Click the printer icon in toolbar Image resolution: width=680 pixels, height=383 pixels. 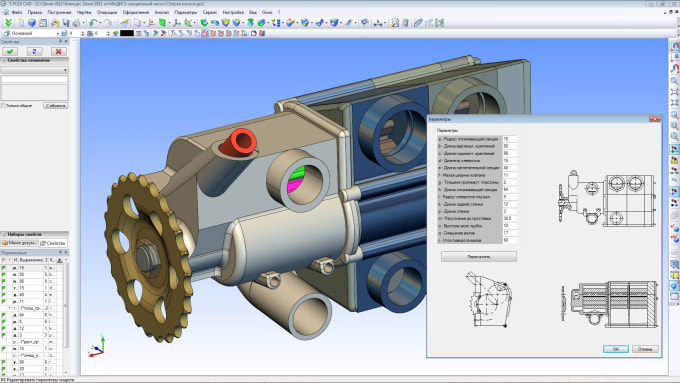coord(76,23)
